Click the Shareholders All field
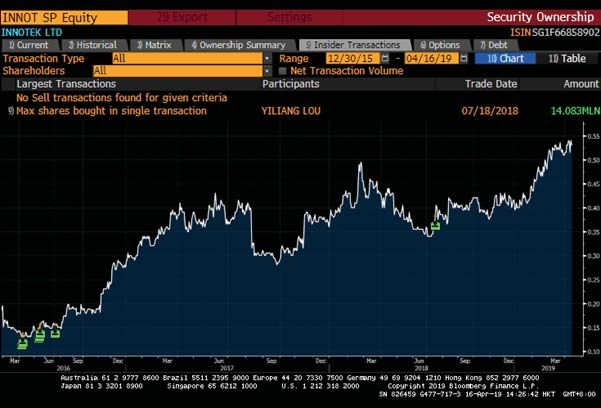 coord(178,71)
